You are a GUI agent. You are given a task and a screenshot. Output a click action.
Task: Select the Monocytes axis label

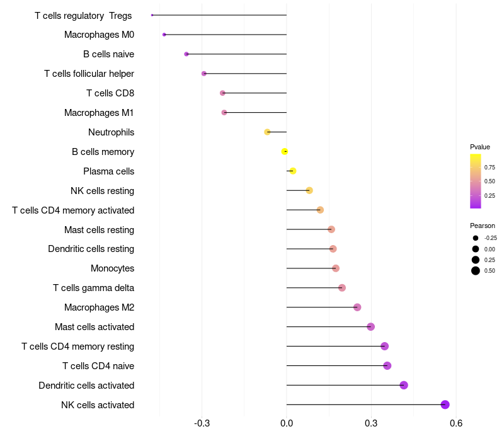click(113, 268)
